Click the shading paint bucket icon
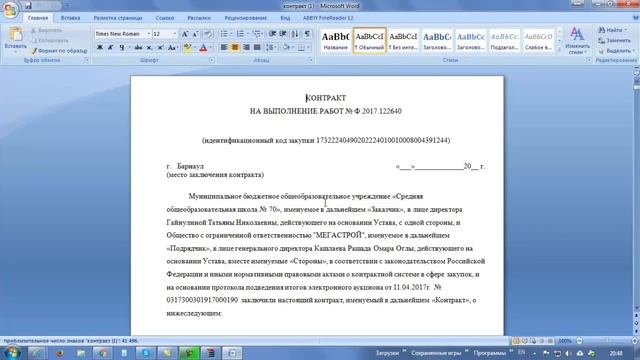 click(286, 48)
